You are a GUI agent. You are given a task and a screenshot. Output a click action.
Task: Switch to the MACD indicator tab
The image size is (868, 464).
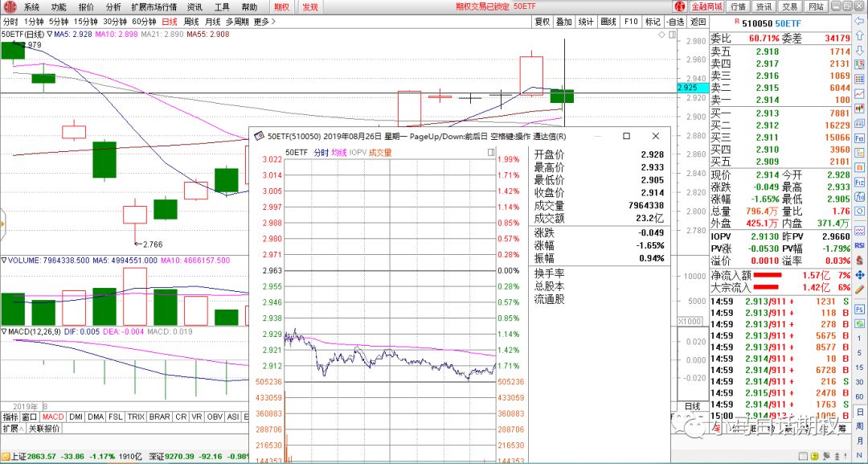[x=52, y=417]
